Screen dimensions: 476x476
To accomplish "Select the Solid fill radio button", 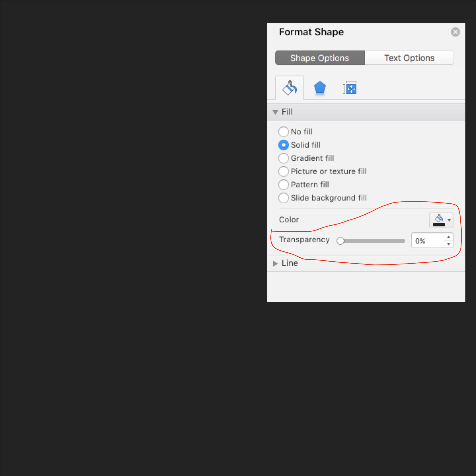I will (283, 145).
